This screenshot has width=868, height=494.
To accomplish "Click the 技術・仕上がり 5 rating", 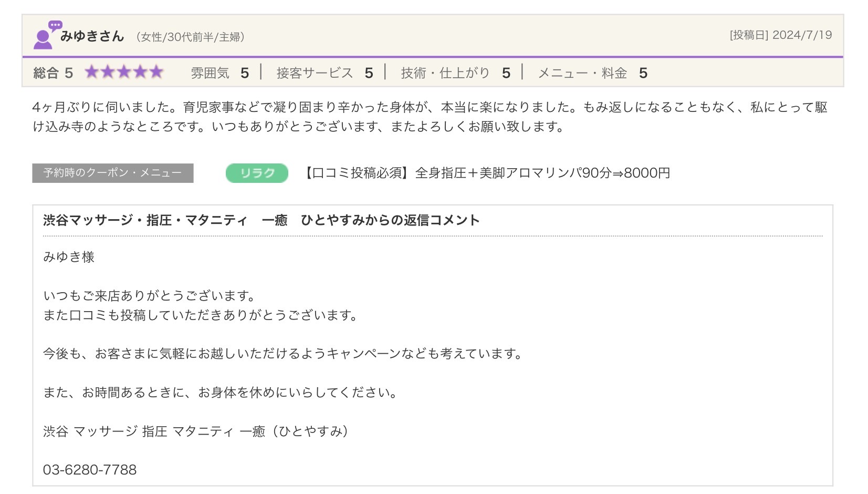I will 455,73.
